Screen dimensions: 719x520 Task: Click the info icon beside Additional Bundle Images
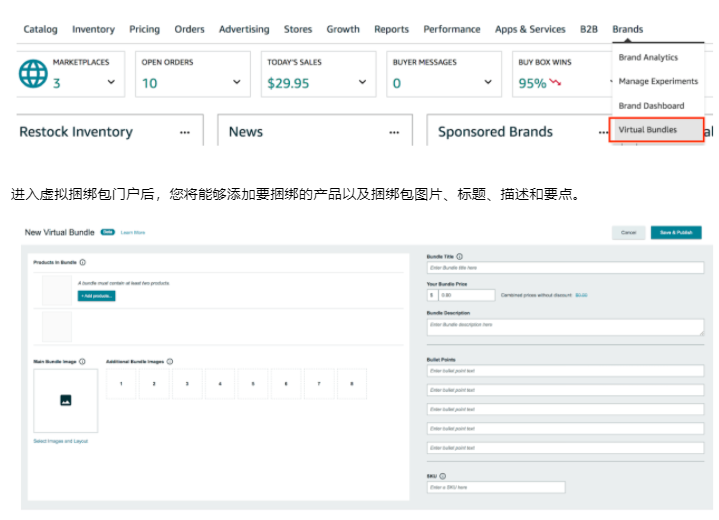(x=170, y=361)
